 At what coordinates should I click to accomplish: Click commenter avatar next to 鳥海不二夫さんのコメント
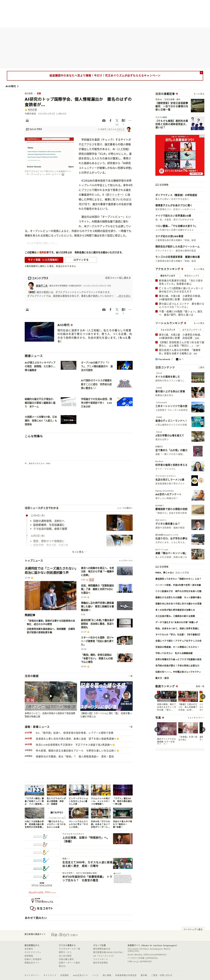(129, 129)
